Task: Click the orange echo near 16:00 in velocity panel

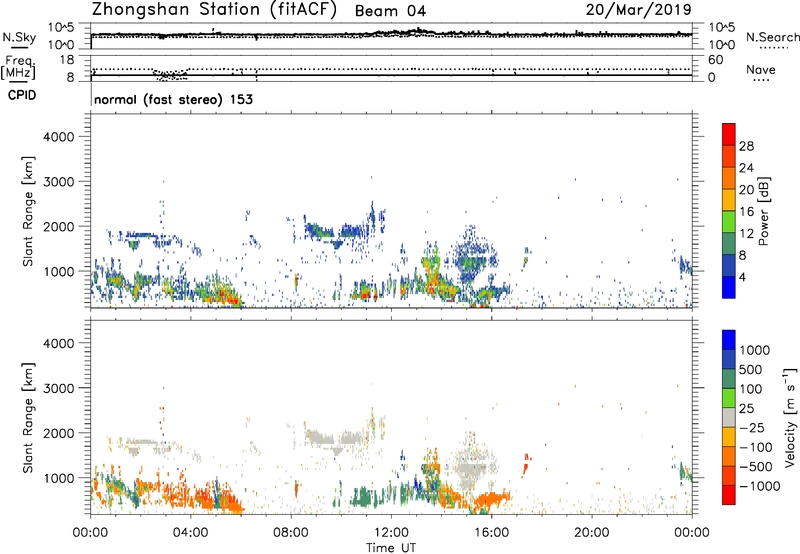Action: [494, 498]
